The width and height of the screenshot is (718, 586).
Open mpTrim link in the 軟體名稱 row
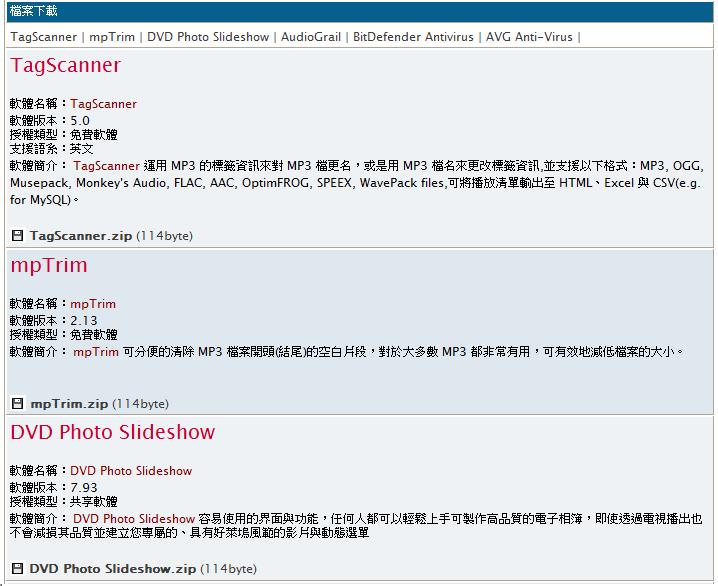click(x=93, y=304)
